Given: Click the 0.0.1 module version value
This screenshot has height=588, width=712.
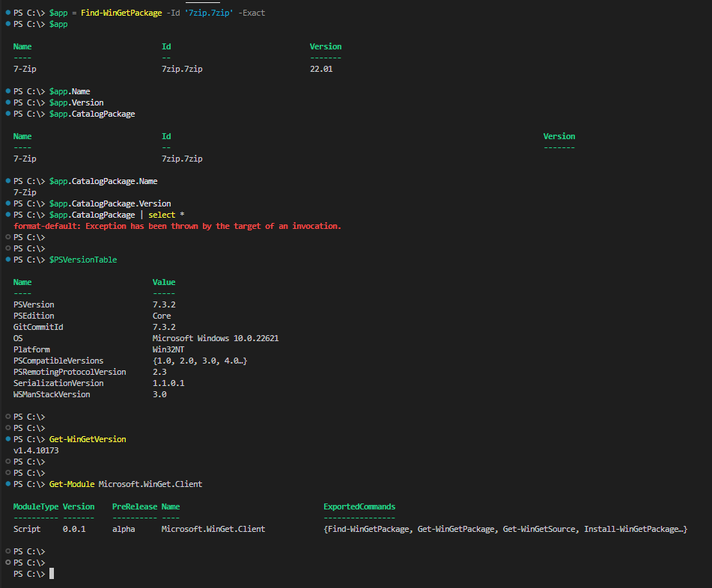Looking at the screenshot, I should coord(74,529).
